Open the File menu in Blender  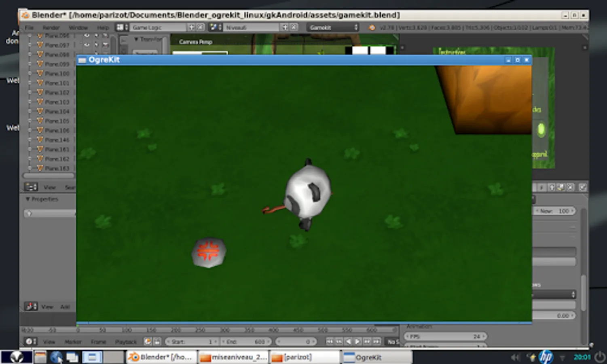29,28
